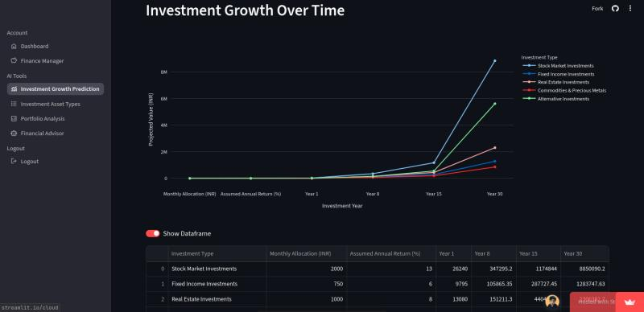Click the Year 1 column header
This screenshot has height=312, width=644.
(x=453, y=254)
